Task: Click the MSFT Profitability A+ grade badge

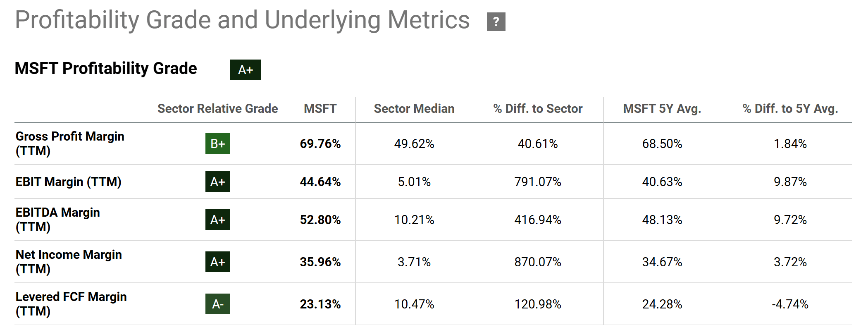Action: (x=246, y=70)
